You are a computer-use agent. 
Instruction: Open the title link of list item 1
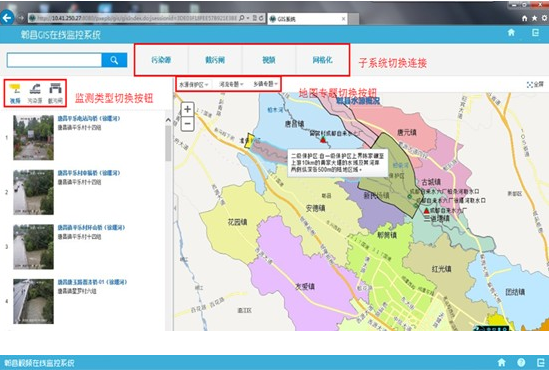pos(89,119)
